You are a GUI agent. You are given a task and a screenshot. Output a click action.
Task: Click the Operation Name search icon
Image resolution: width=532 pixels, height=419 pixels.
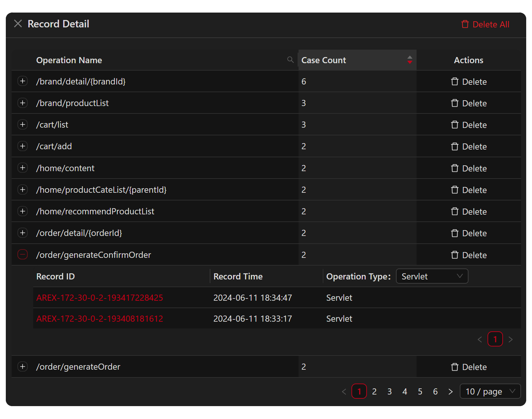290,60
